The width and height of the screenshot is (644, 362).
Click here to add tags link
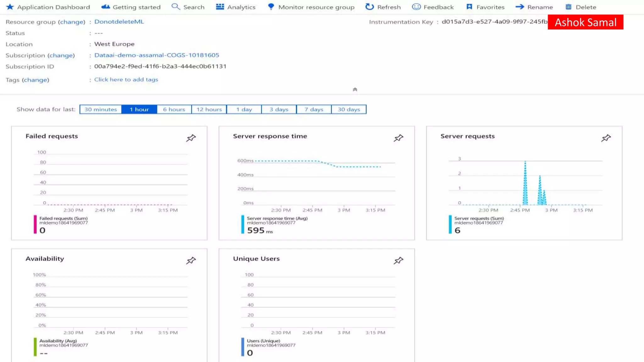[x=126, y=80]
